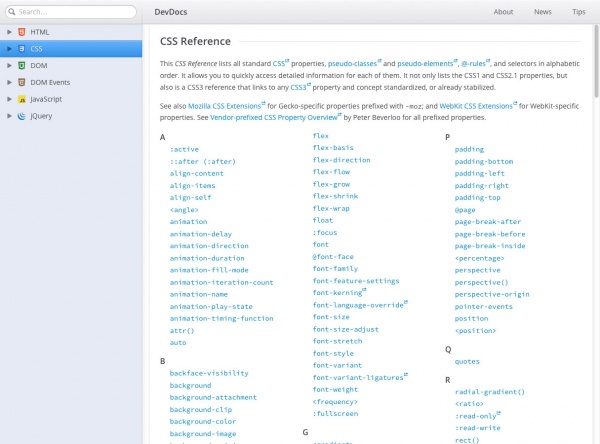The width and height of the screenshot is (600, 444).
Task: Expand the jQuery tree arrow
Action: click(x=8, y=116)
